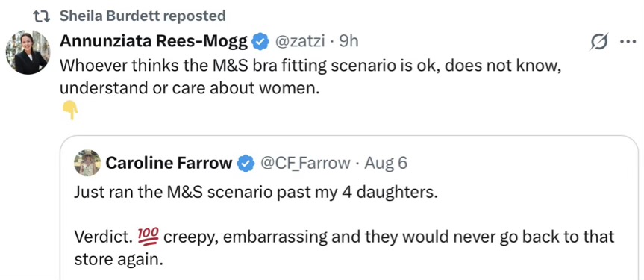Open the @CF_Farrow handle

[304, 164]
